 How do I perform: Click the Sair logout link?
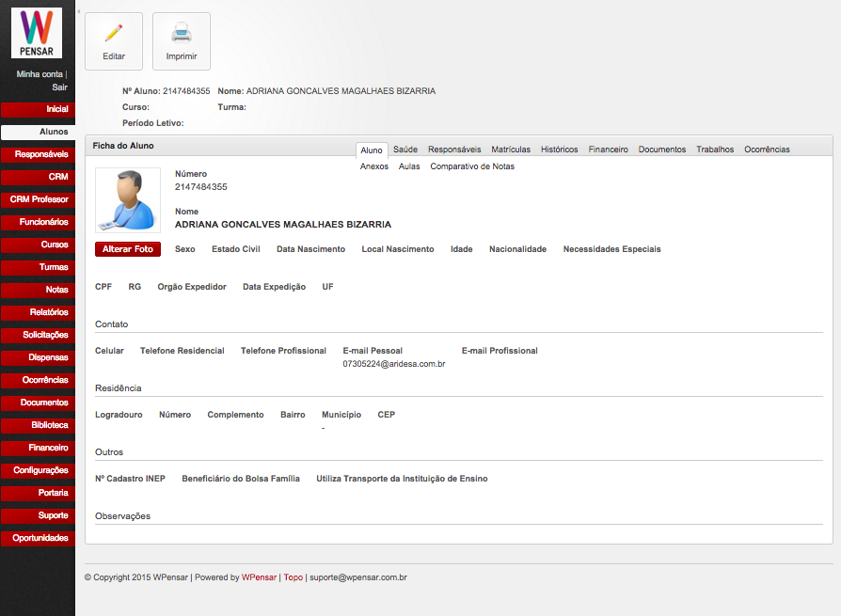[59, 87]
